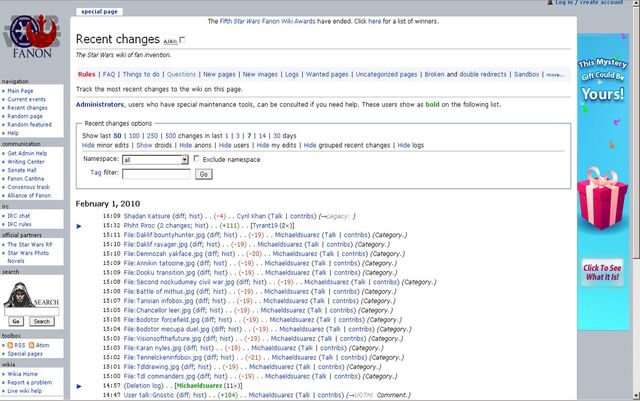Toggle the AJAX checkbox next to Recent changes
Viewport: 640px width, 401px height.
coord(182,40)
